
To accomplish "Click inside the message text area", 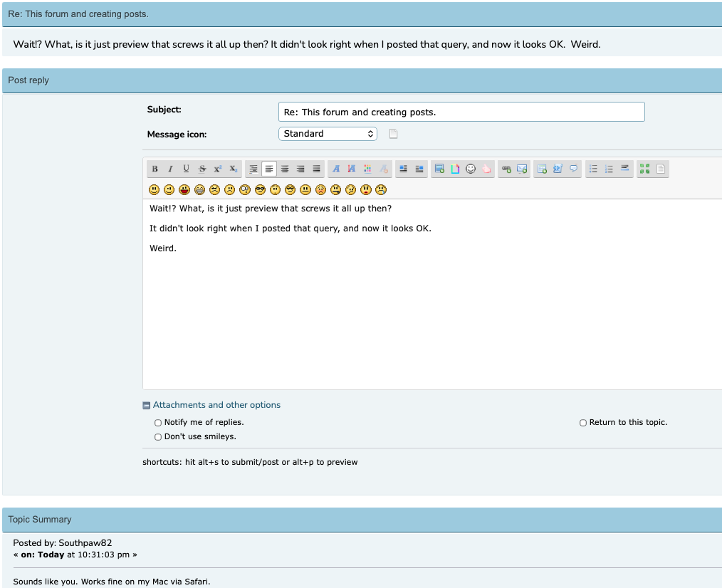I will 432,294.
